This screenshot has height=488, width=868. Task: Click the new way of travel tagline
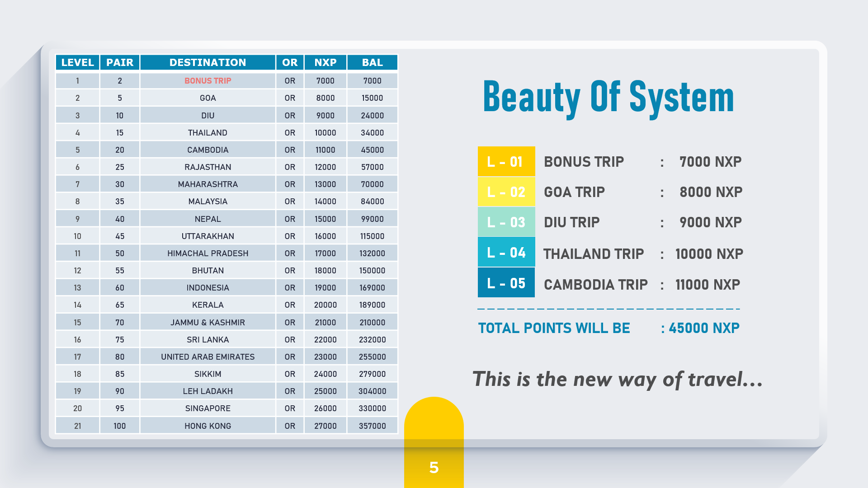618,379
